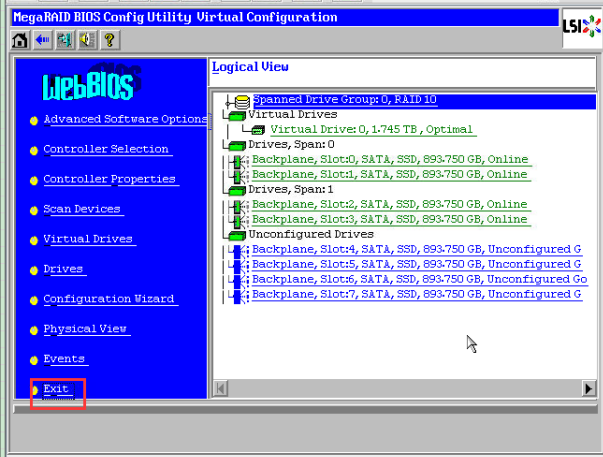The height and width of the screenshot is (457, 603).
Task: Open Controller Properties menu item
Action: (109, 179)
